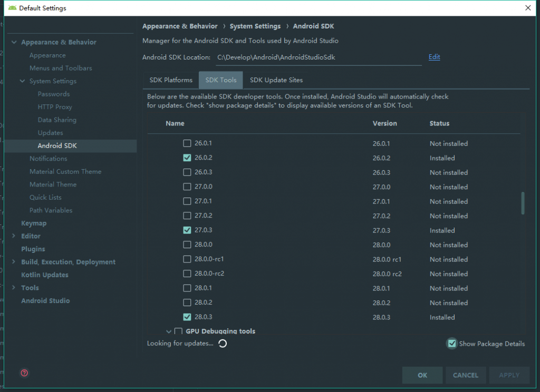Open HTTP Proxy settings

click(55, 106)
